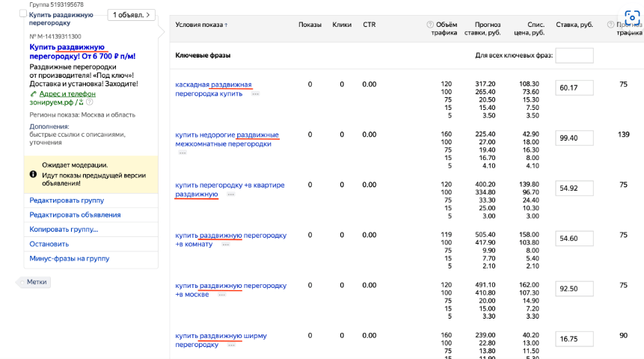Choose 'Копировать группу...' from the menu
644x359 pixels.
tap(64, 230)
